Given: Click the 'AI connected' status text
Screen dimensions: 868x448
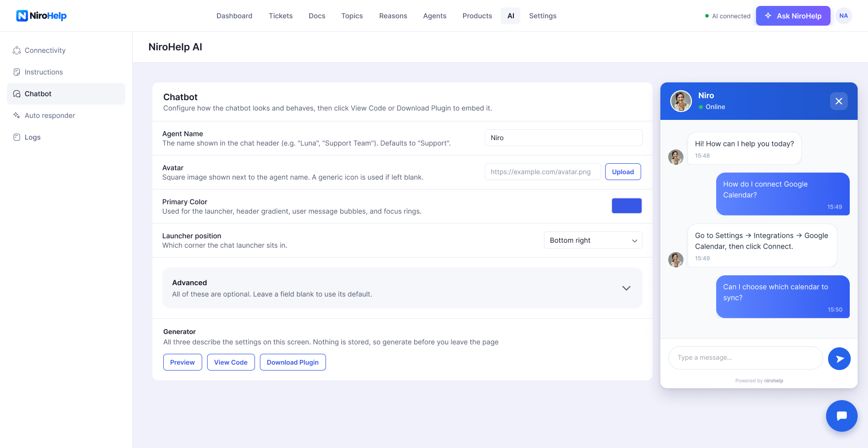Looking at the screenshot, I should click(731, 16).
